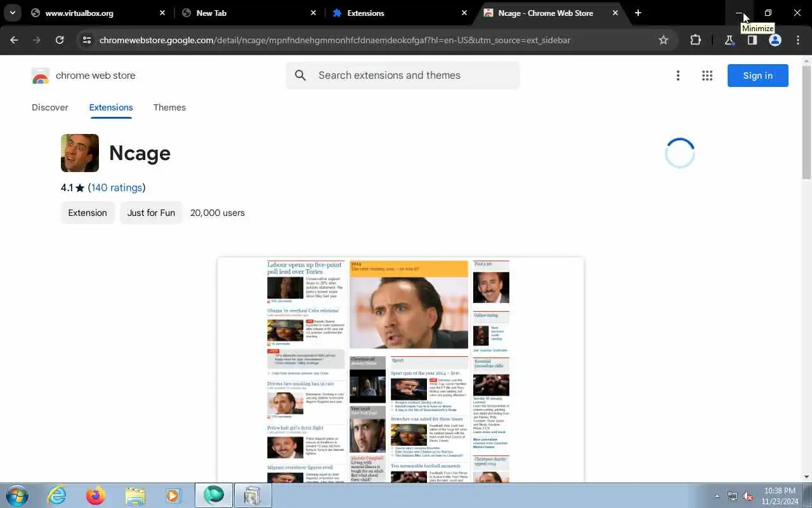Open the Google apps grid

pyautogui.click(x=707, y=76)
